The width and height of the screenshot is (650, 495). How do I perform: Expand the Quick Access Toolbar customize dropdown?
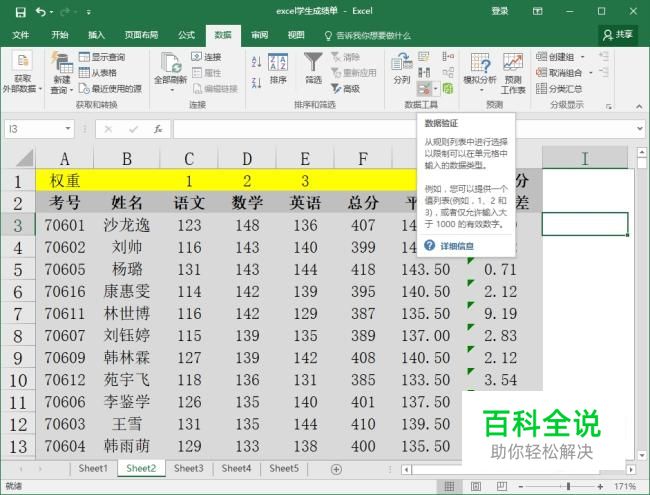click(88, 12)
